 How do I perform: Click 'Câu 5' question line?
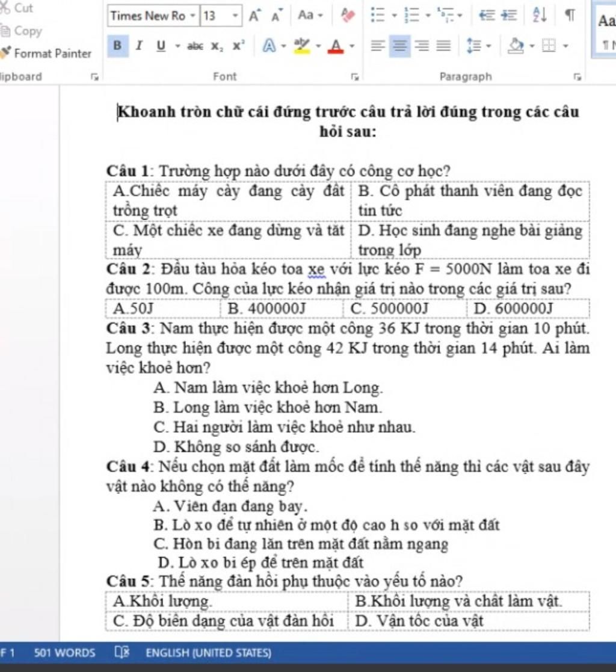pos(285,582)
